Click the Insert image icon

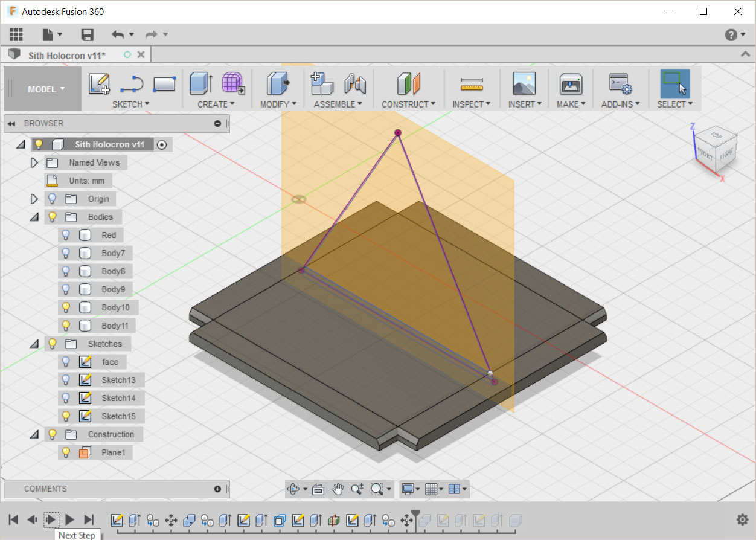click(524, 83)
